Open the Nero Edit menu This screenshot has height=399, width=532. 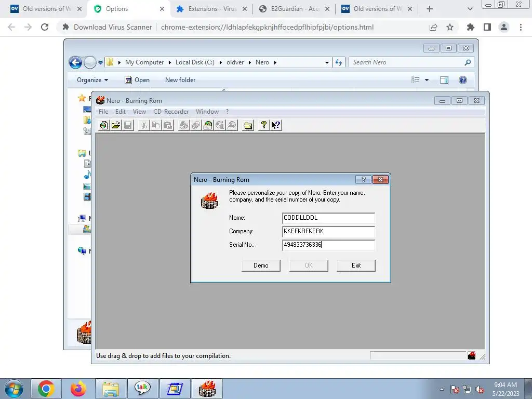click(121, 112)
